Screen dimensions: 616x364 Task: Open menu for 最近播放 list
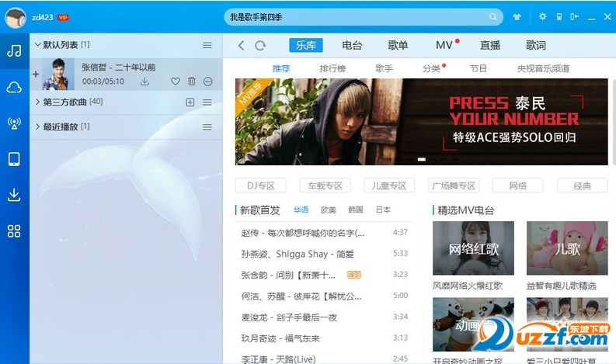click(207, 127)
